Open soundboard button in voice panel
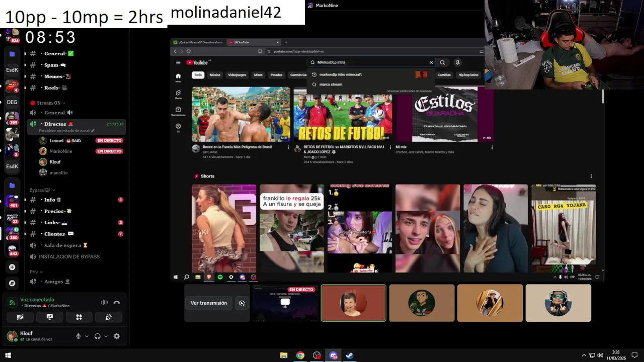Viewport: 644px width, 362px height. pos(108,317)
